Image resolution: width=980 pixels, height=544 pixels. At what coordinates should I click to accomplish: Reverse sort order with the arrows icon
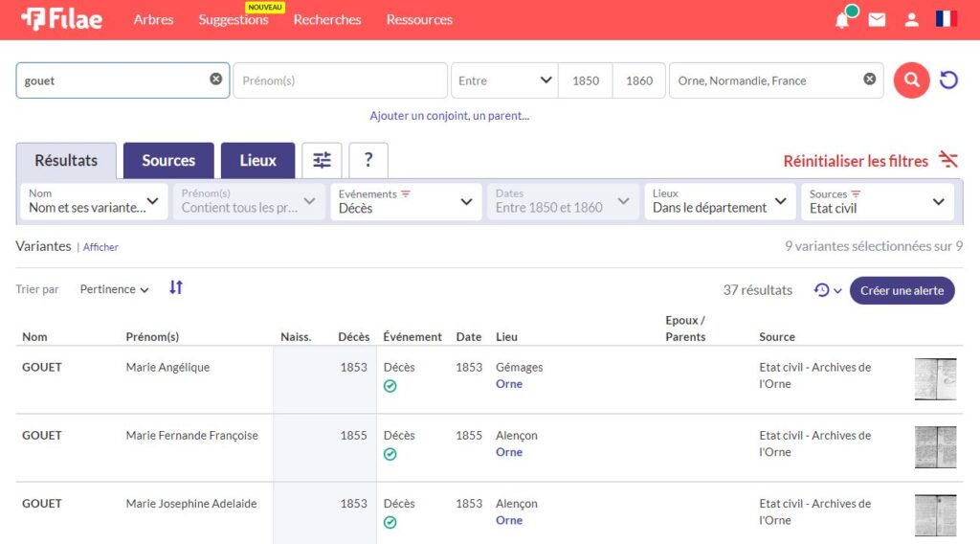click(176, 287)
